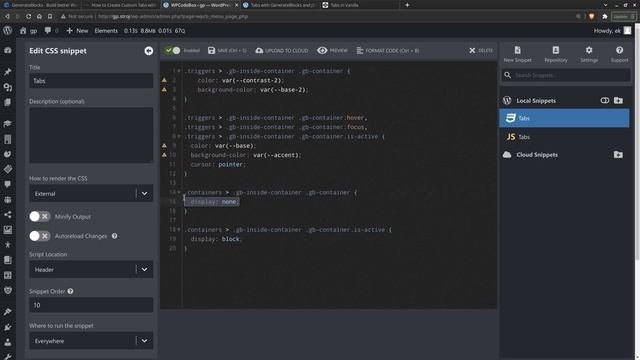
Task: Select the CSS Tabs snippet
Action: pos(564,118)
